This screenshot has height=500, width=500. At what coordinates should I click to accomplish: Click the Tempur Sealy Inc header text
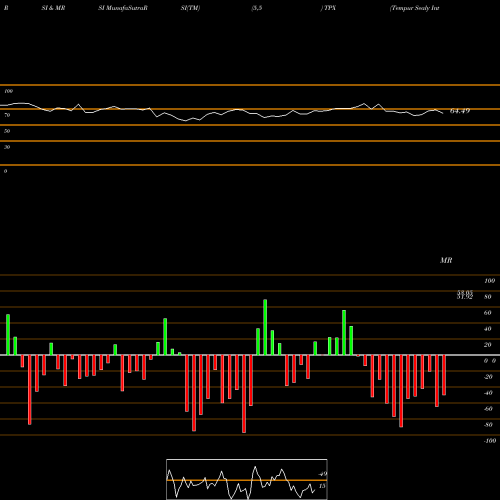point(414,8)
